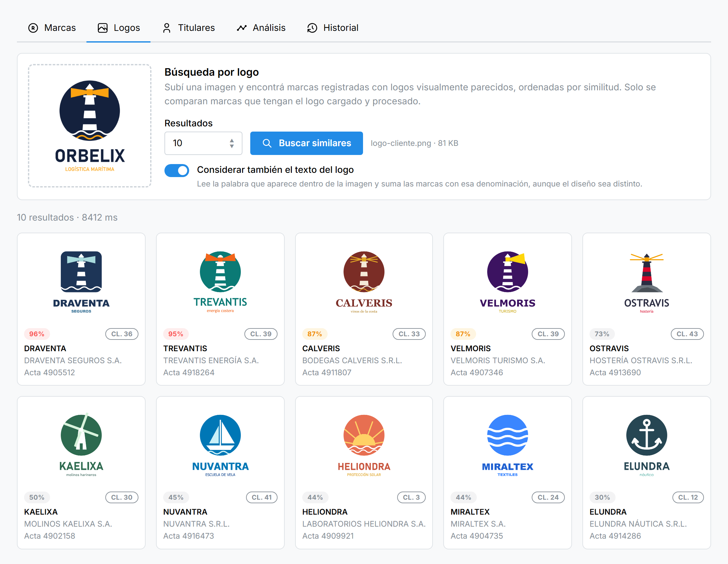Click the trend-line icon beside Análisis
Viewport: 728px width, 564px height.
242,28
